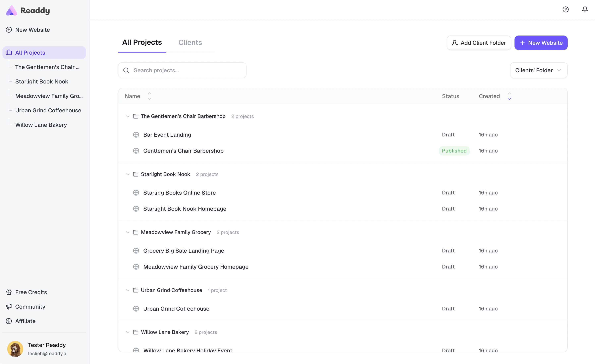Click the folder icon beside Starlight Book Nook

136,174
